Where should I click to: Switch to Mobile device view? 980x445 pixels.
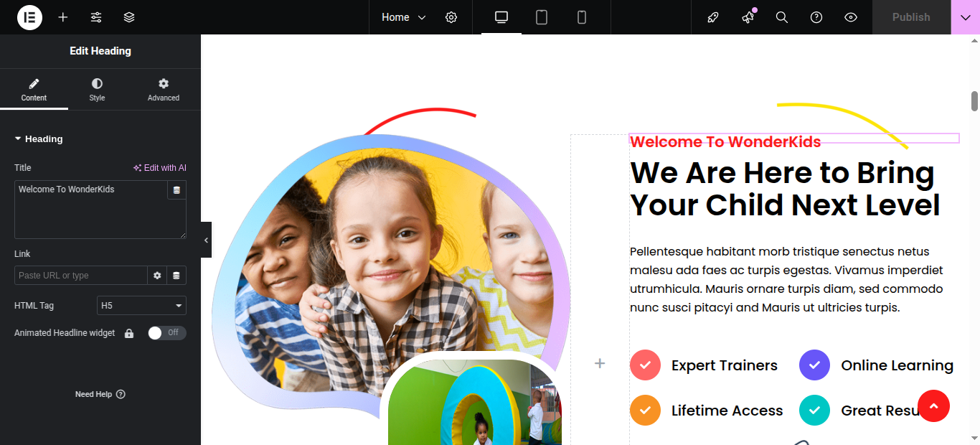click(x=582, y=17)
